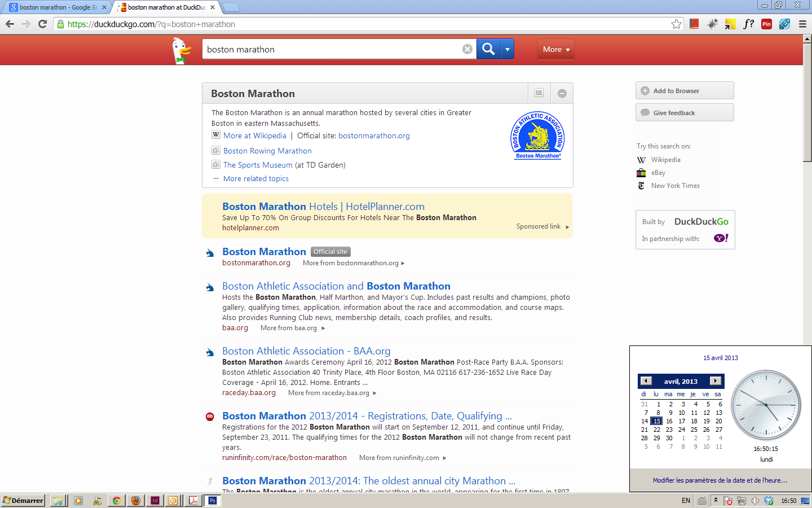Click the Yahoo partnership icon

click(721, 238)
